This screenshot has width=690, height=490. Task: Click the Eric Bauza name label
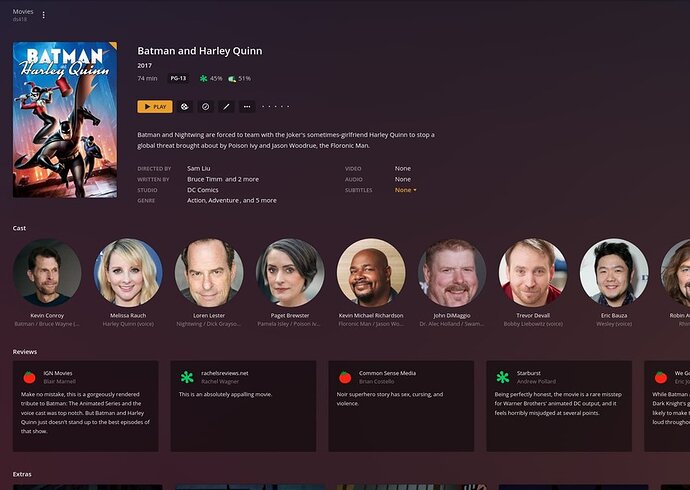tap(614, 315)
